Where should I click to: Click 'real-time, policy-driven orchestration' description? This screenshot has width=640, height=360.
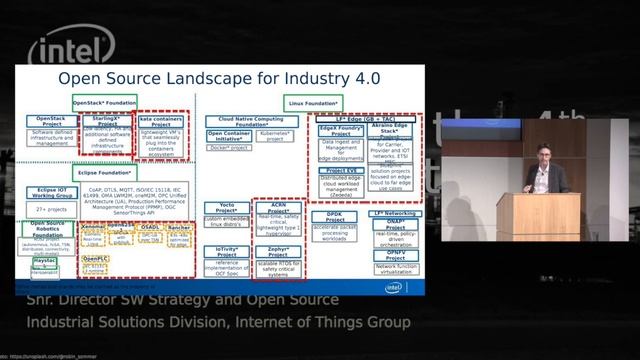tap(396, 240)
